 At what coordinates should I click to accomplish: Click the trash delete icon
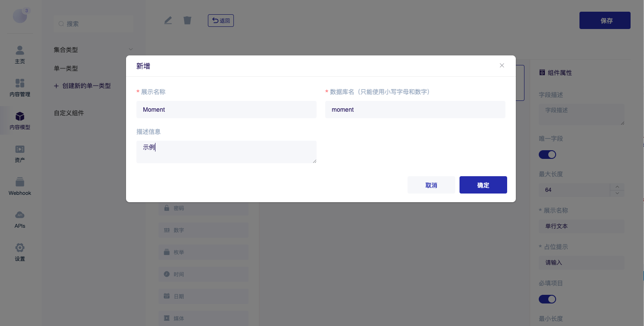pos(187,20)
